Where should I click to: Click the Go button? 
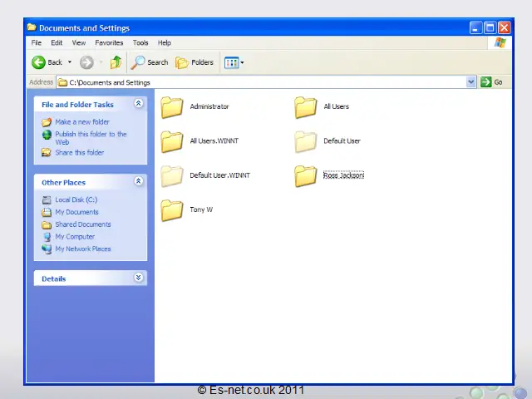(491, 82)
